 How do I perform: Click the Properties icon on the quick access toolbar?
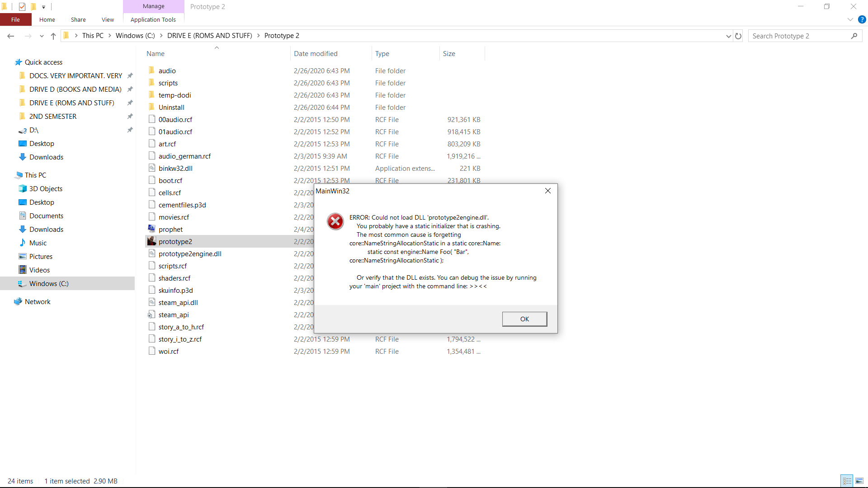tap(22, 7)
